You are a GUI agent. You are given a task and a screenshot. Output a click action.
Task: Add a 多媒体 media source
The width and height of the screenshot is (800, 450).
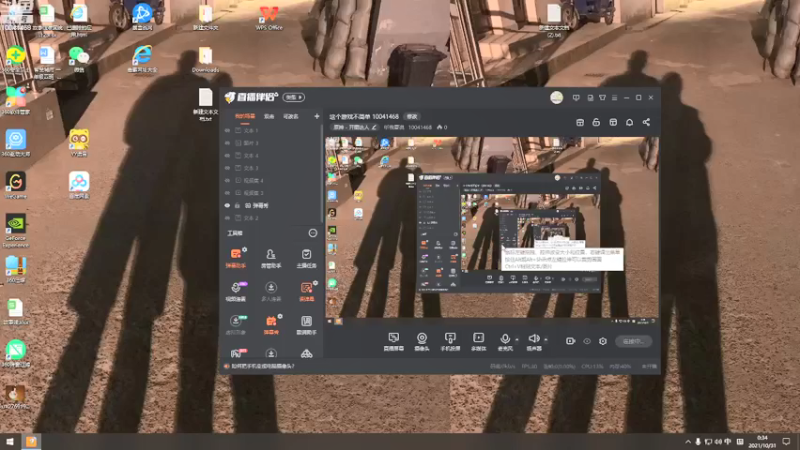(478, 341)
